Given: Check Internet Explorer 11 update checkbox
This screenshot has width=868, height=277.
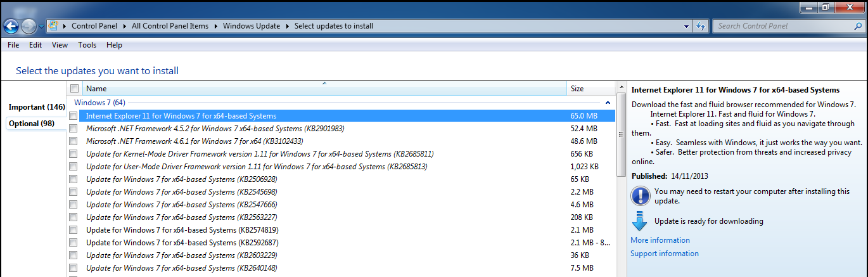Looking at the screenshot, I should click(x=73, y=116).
